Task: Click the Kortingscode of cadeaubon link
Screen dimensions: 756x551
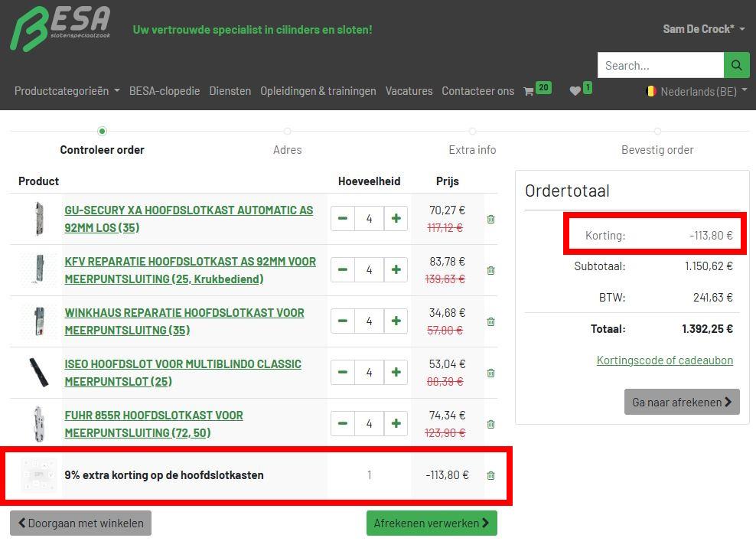Action: click(x=664, y=360)
